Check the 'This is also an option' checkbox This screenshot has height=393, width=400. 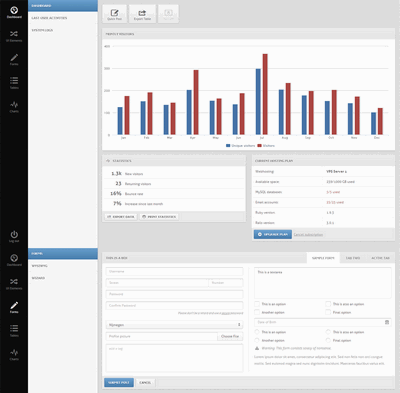(328, 304)
